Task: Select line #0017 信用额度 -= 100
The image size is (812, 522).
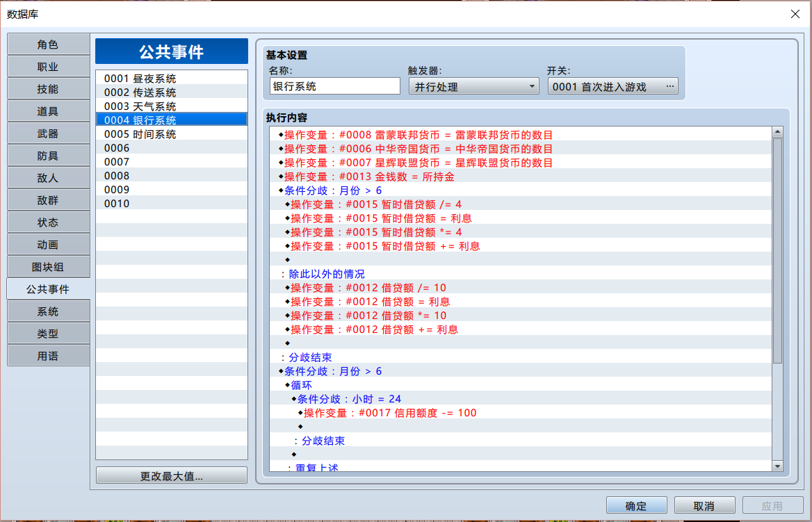Action: 521,413
